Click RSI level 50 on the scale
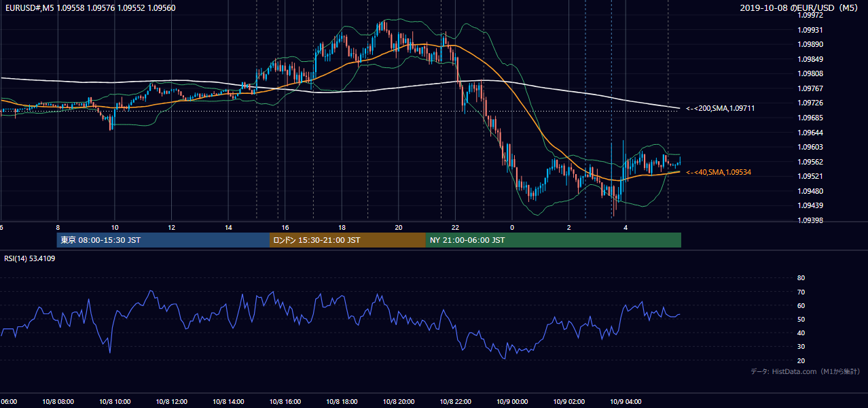 pos(801,319)
